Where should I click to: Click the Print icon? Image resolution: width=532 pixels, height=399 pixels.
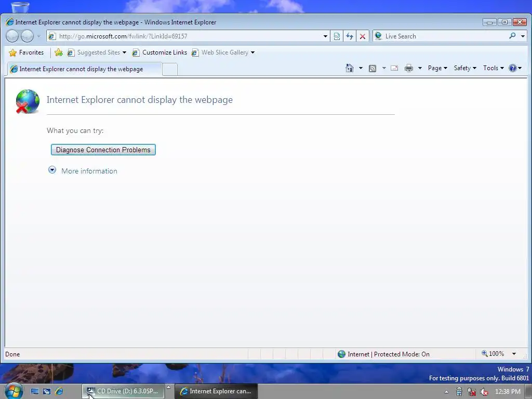pyautogui.click(x=409, y=68)
